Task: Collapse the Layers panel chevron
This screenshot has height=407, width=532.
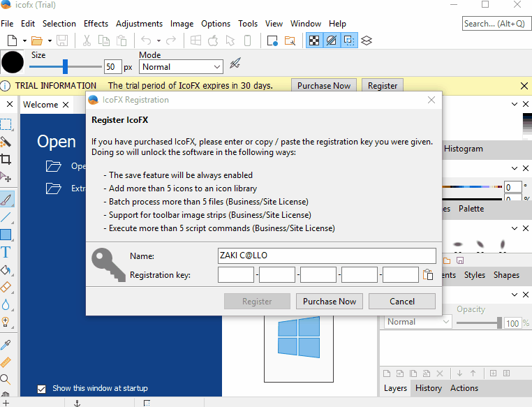Action: [x=515, y=295]
